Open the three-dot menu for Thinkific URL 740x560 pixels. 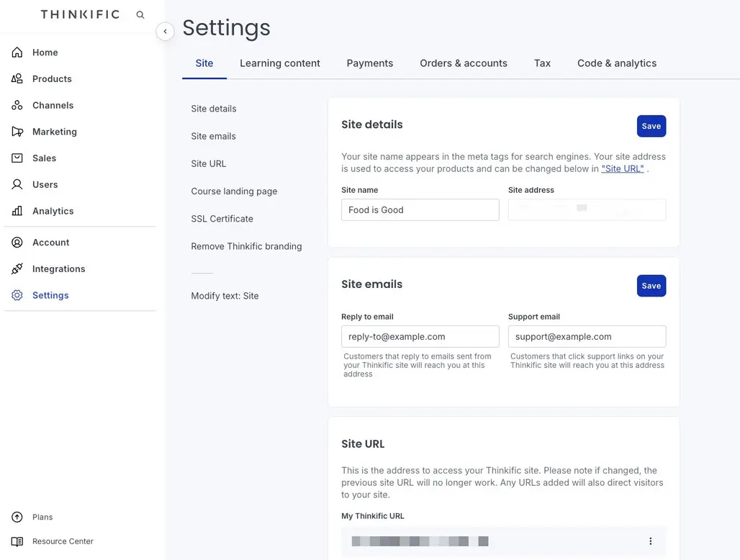click(650, 541)
